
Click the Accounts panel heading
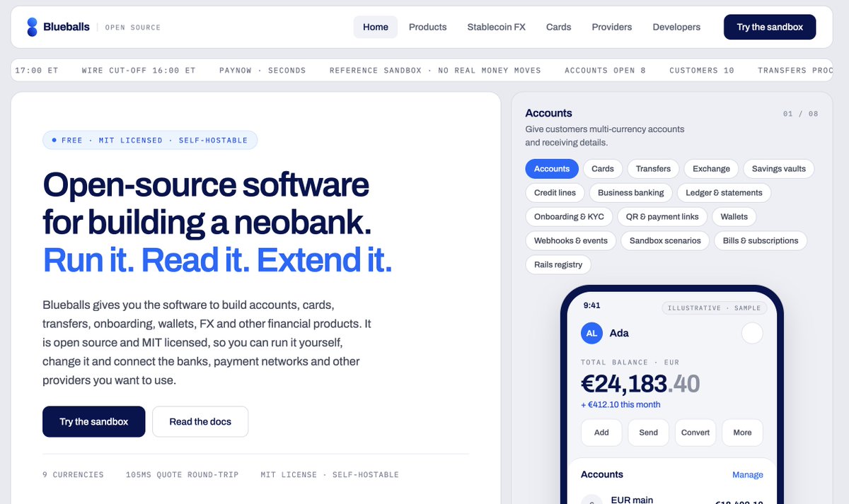coord(548,113)
